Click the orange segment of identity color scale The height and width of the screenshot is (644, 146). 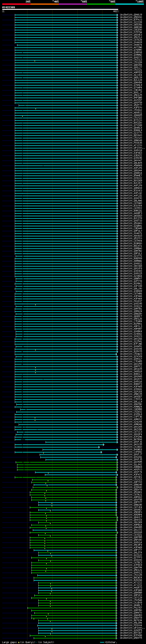tap(45, 4)
